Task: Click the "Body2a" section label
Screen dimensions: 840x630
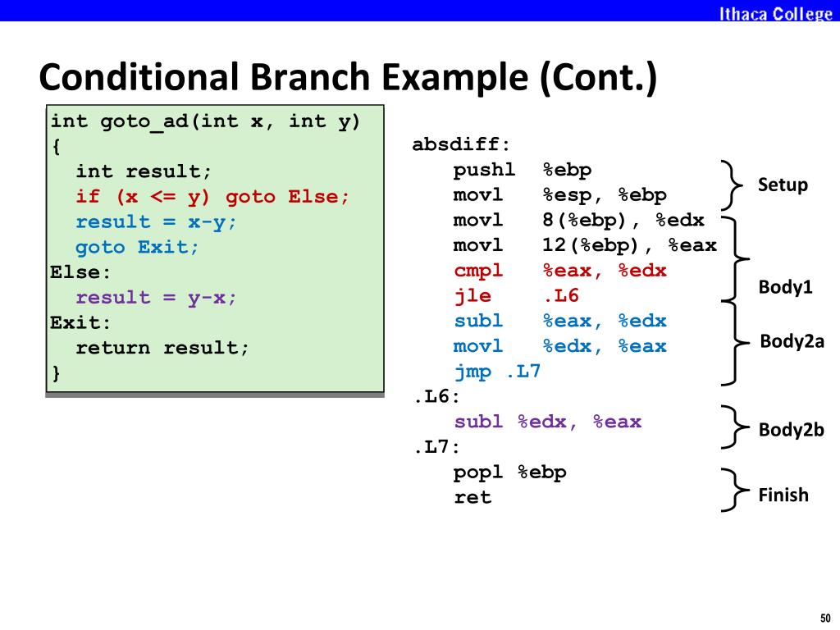Action: (792, 341)
